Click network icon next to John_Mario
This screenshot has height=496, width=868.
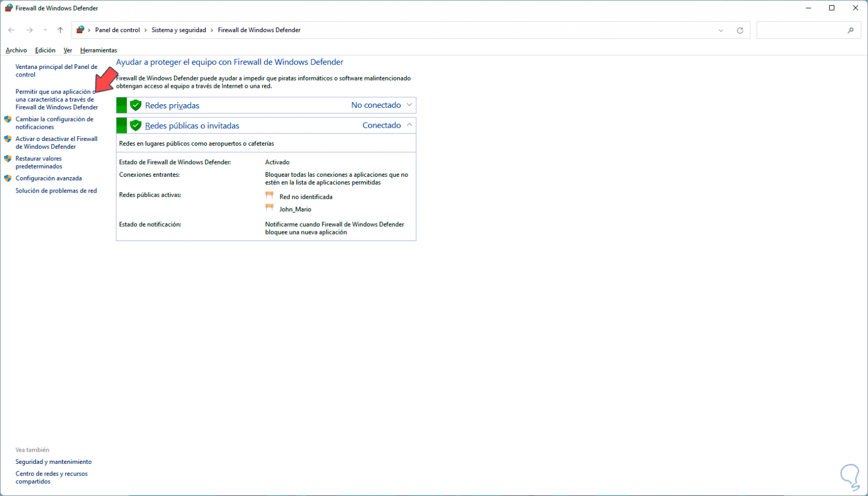pos(269,208)
